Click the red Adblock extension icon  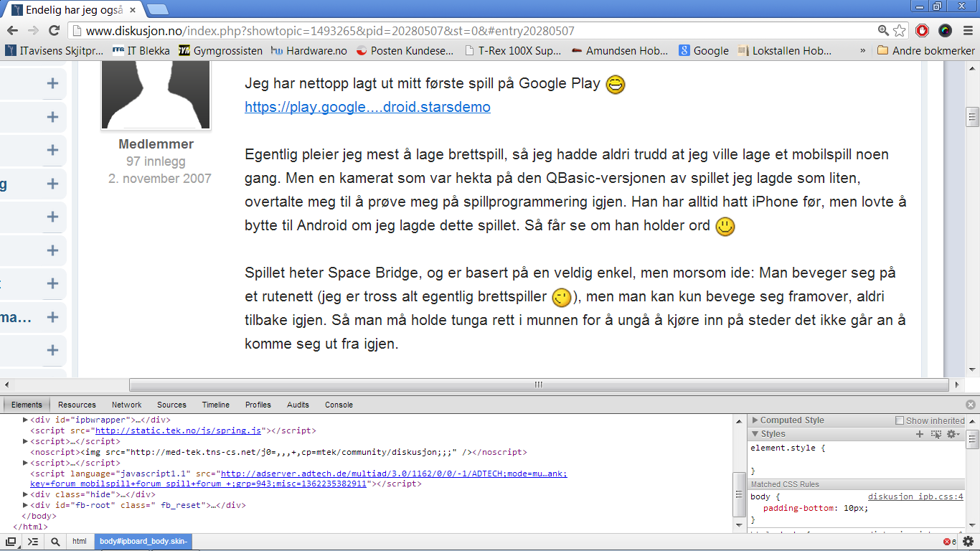923,31
